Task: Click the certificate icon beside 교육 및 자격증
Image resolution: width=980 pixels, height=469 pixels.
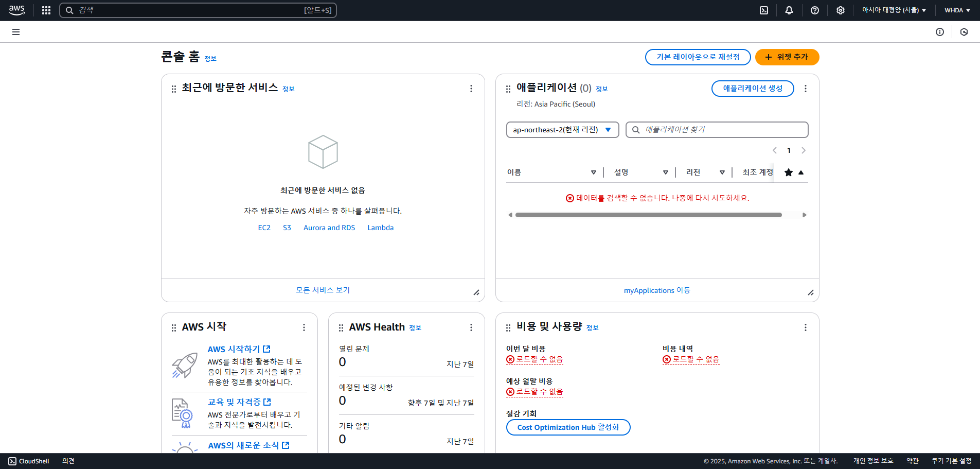Action: pos(182,413)
